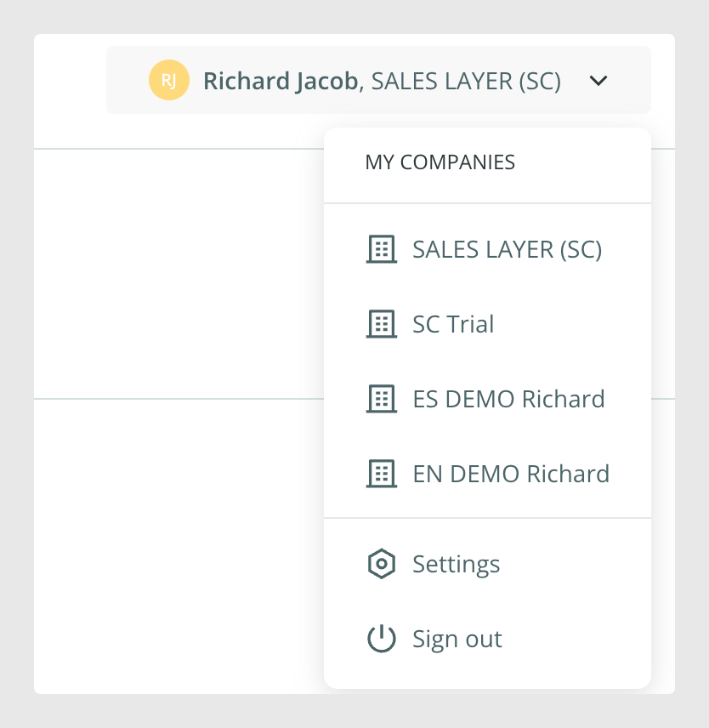Sign out using the Sign out label
Viewport: 709px width, 728px height.
[x=457, y=639]
